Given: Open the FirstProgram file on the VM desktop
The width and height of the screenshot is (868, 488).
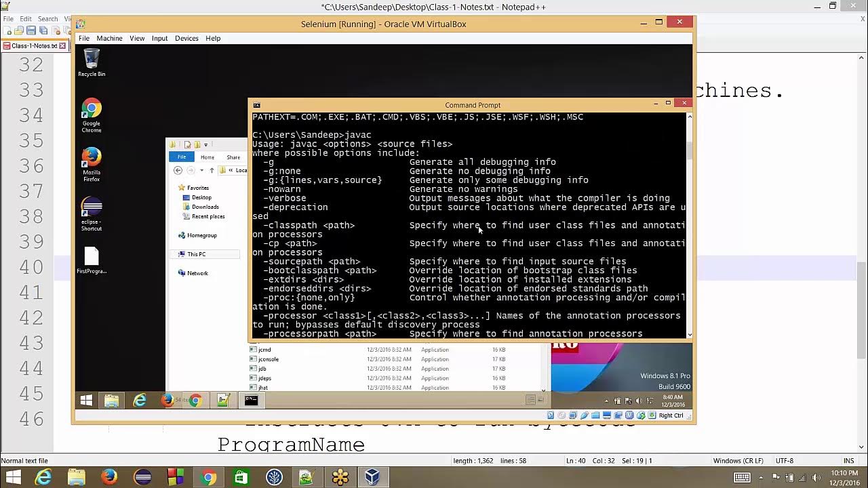Looking at the screenshot, I should pos(92,261).
